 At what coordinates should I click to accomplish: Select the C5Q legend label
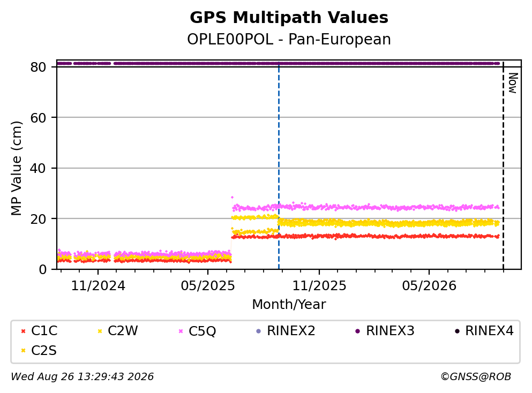point(202,331)
